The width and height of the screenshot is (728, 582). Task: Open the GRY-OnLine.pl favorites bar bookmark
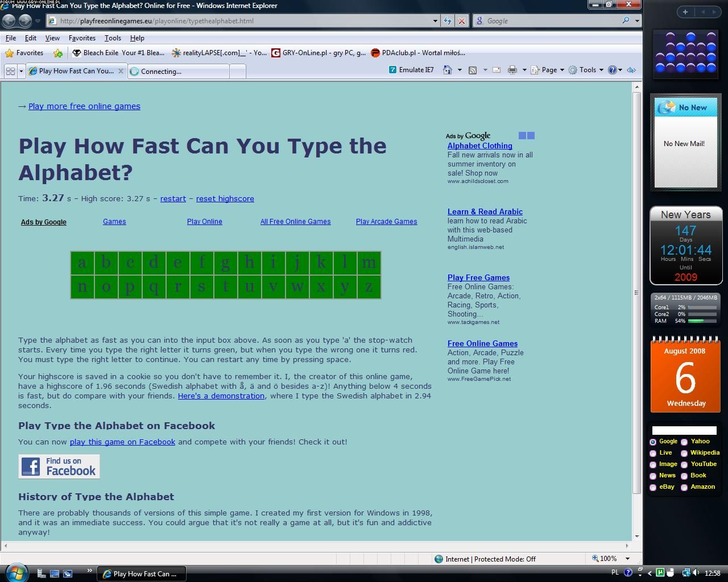click(x=318, y=53)
